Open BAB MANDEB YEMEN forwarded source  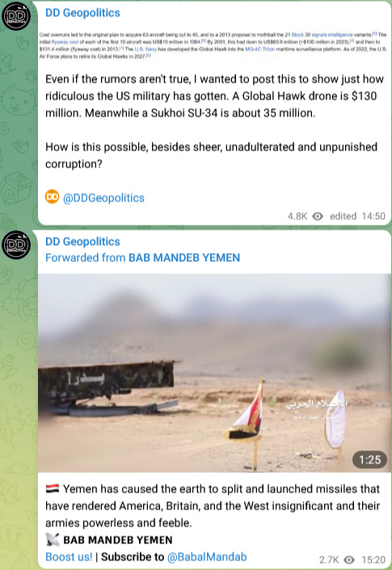click(184, 258)
